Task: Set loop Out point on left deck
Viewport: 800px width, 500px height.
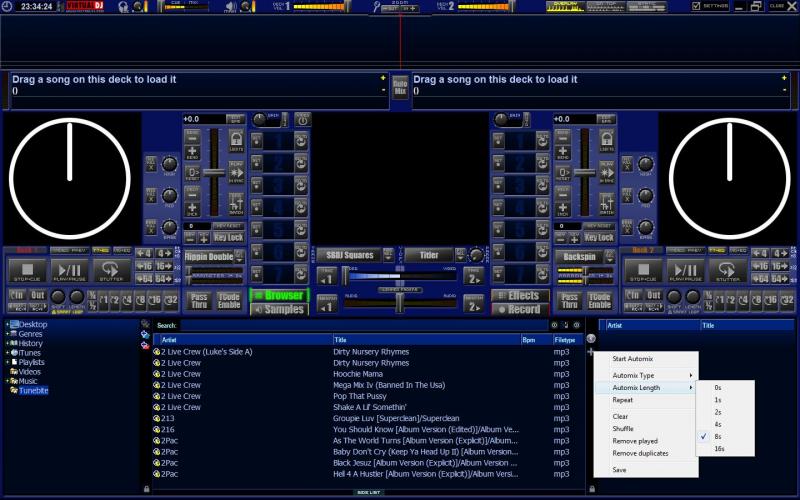Action: tap(38, 295)
